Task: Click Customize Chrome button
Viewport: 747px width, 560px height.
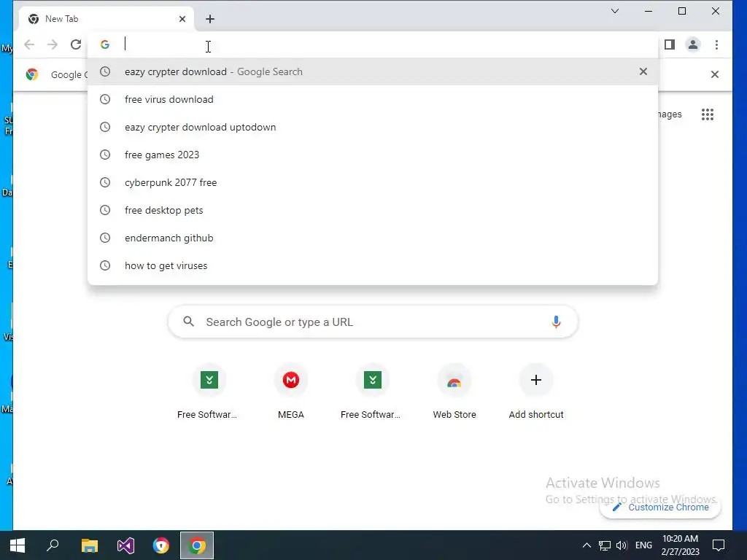Action: [660, 507]
